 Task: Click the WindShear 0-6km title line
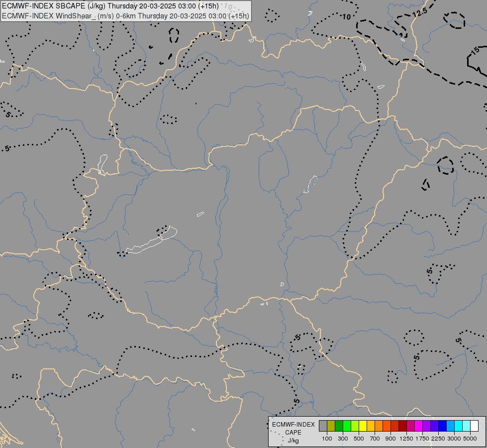click(x=125, y=16)
